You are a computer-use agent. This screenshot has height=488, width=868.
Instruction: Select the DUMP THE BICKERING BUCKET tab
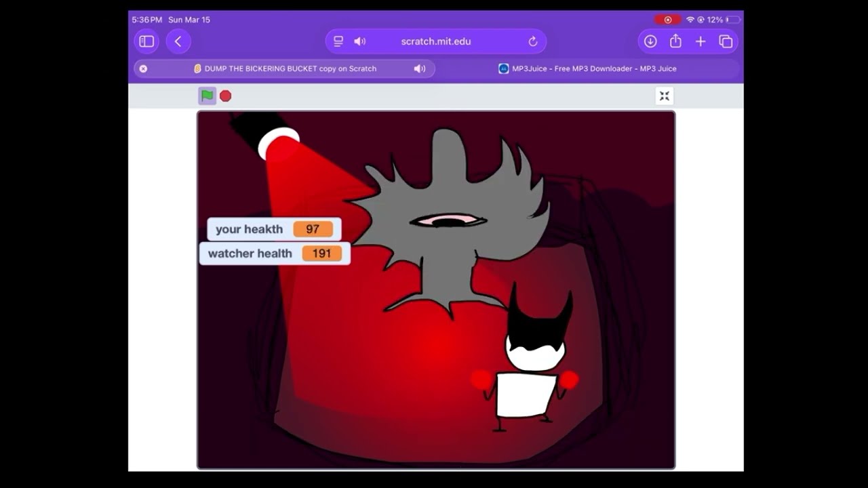coord(285,68)
